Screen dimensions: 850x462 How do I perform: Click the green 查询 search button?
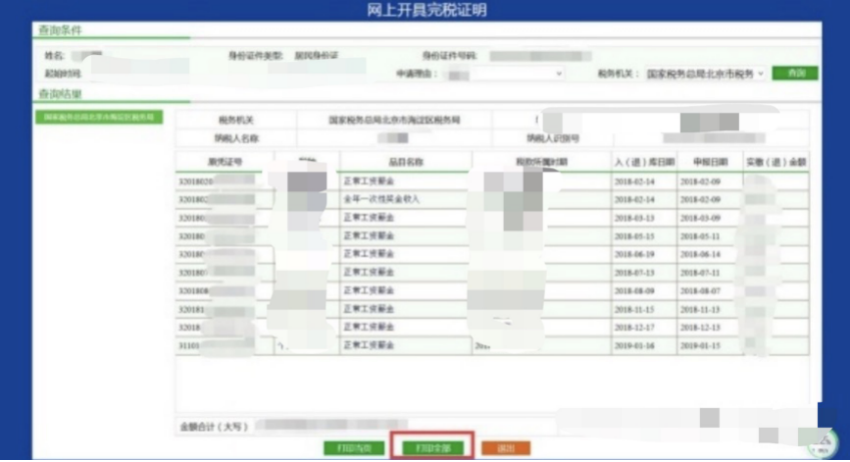[x=795, y=73]
